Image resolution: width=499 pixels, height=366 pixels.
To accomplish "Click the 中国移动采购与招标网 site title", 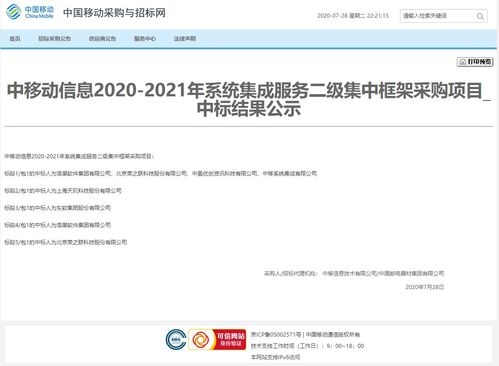I will coord(114,13).
